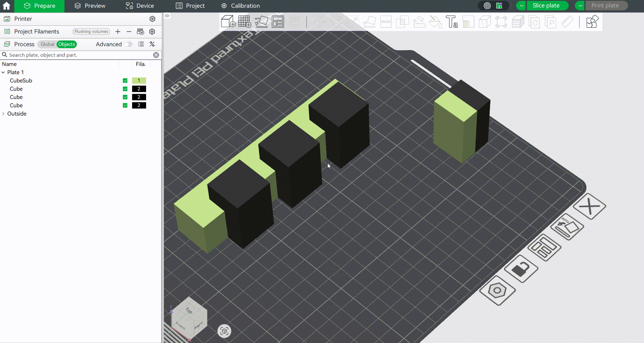This screenshot has height=343, width=644.
Task: Focus the Search plate, object and part field
Action: pyautogui.click(x=80, y=55)
